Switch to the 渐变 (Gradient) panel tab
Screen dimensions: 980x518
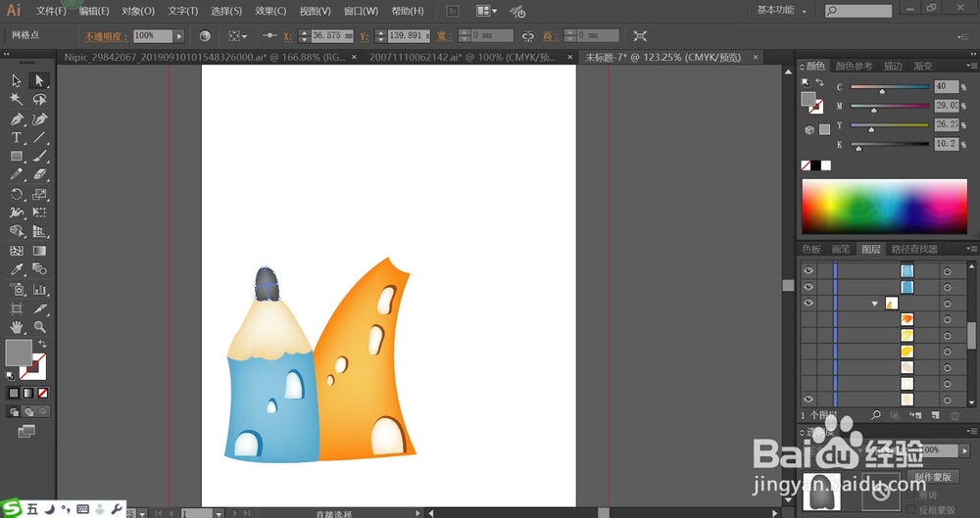[923, 66]
